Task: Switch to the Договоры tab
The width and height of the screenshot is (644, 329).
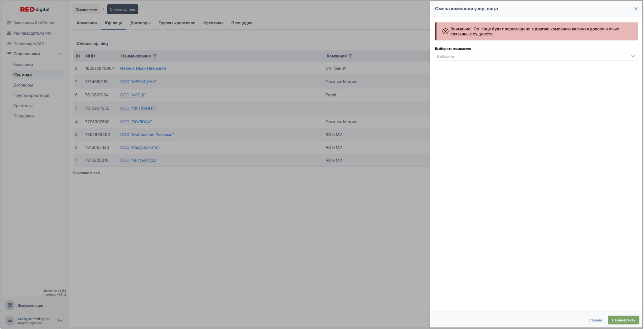Action: [140, 23]
